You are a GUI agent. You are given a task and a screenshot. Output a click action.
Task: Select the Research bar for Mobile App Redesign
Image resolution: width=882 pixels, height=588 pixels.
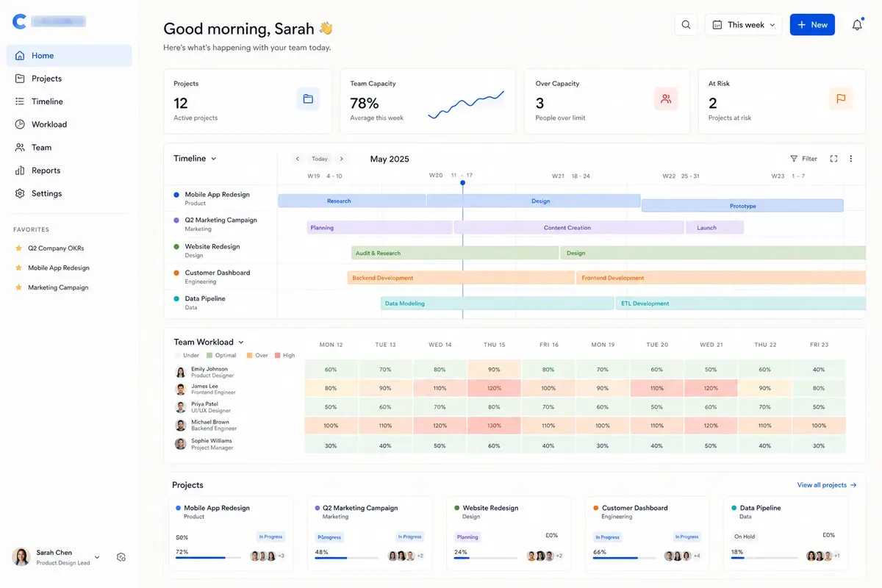tap(352, 201)
